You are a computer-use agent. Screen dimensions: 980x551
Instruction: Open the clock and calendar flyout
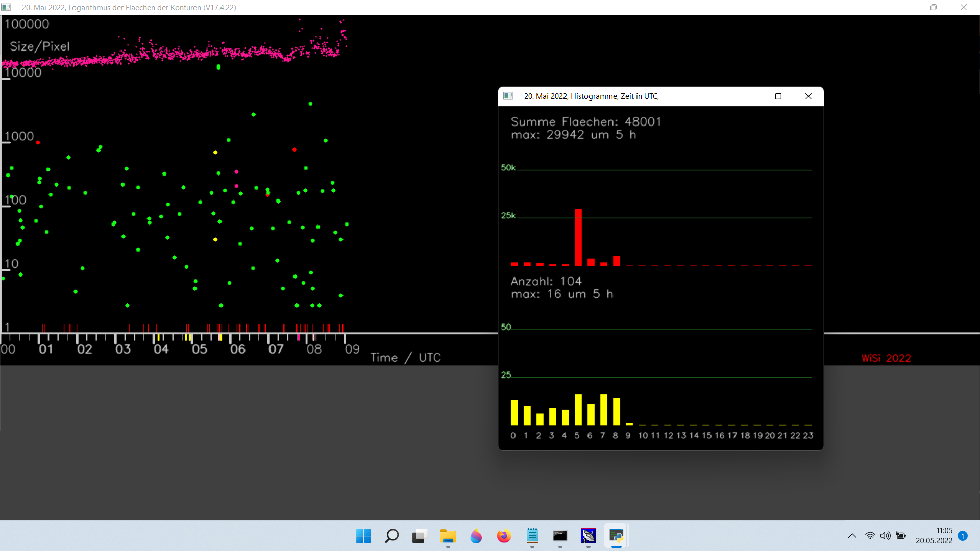(934, 536)
